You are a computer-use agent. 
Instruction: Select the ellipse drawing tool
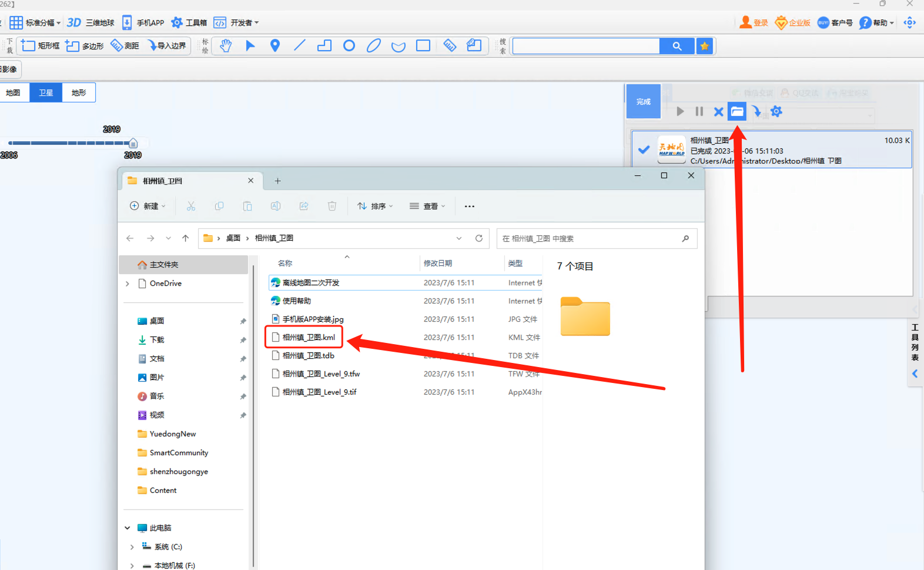374,45
